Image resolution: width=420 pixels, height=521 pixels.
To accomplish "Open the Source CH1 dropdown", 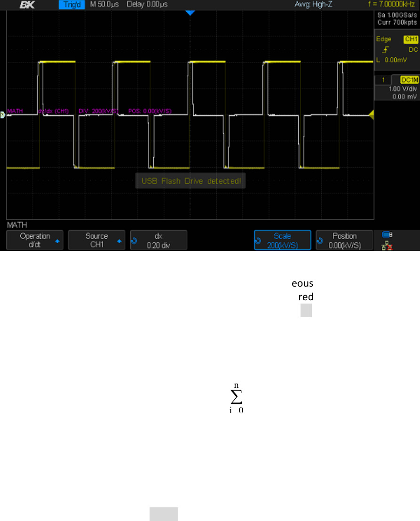I will coord(96,240).
